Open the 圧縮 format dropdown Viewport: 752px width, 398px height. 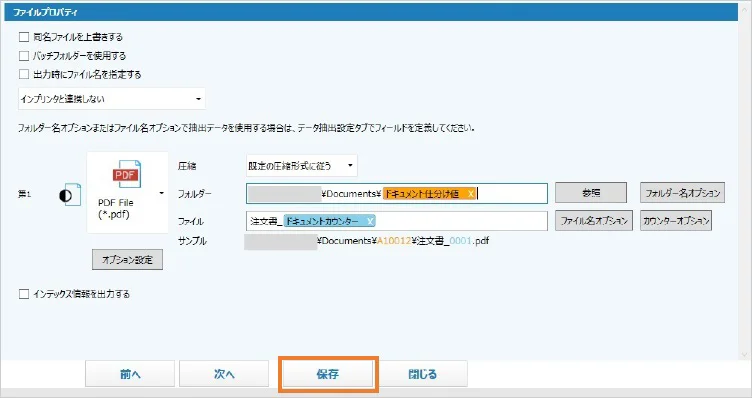click(302, 166)
